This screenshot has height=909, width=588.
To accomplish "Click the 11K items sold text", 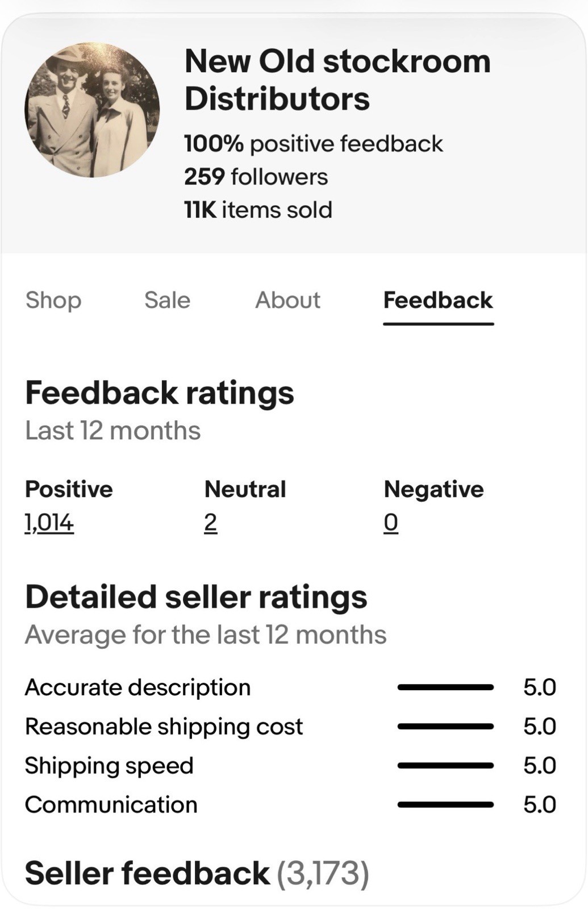I will 258,210.
